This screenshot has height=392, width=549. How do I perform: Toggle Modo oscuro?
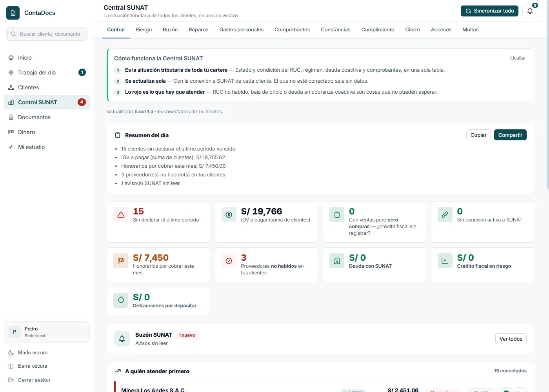coord(47,353)
